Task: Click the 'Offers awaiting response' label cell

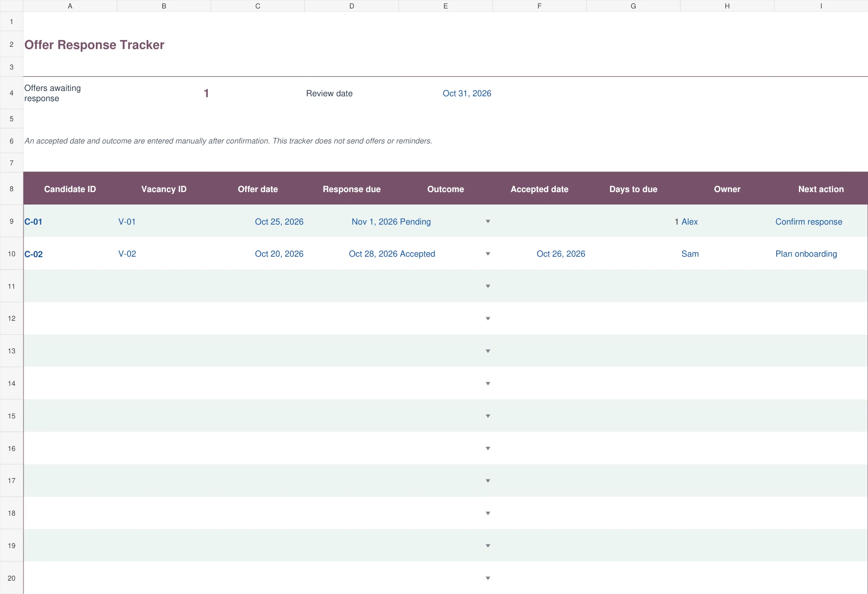Action: (x=70, y=93)
